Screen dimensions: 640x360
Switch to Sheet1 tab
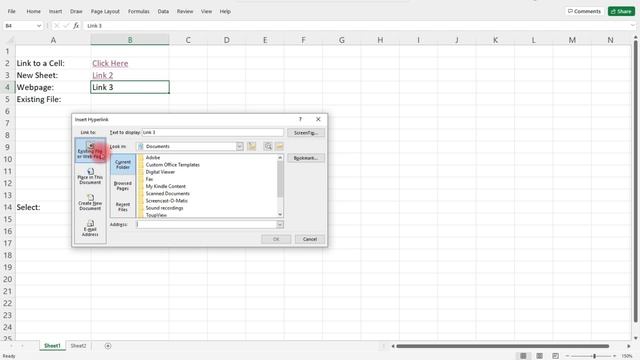[52, 346]
